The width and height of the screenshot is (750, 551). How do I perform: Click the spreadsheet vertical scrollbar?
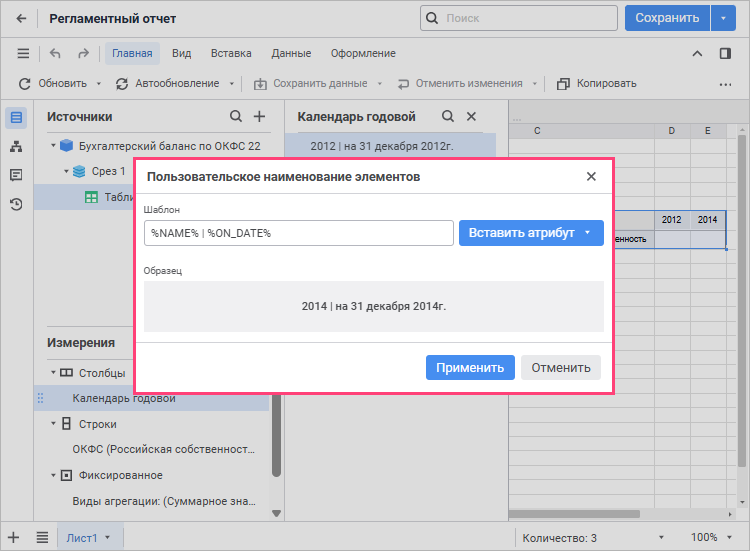tap(742, 299)
